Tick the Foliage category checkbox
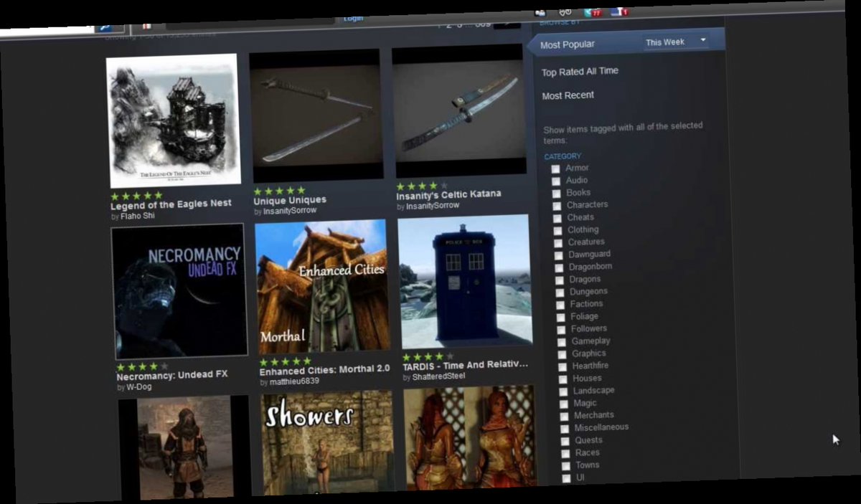Viewport: 861px width, 504px height. coord(561,318)
